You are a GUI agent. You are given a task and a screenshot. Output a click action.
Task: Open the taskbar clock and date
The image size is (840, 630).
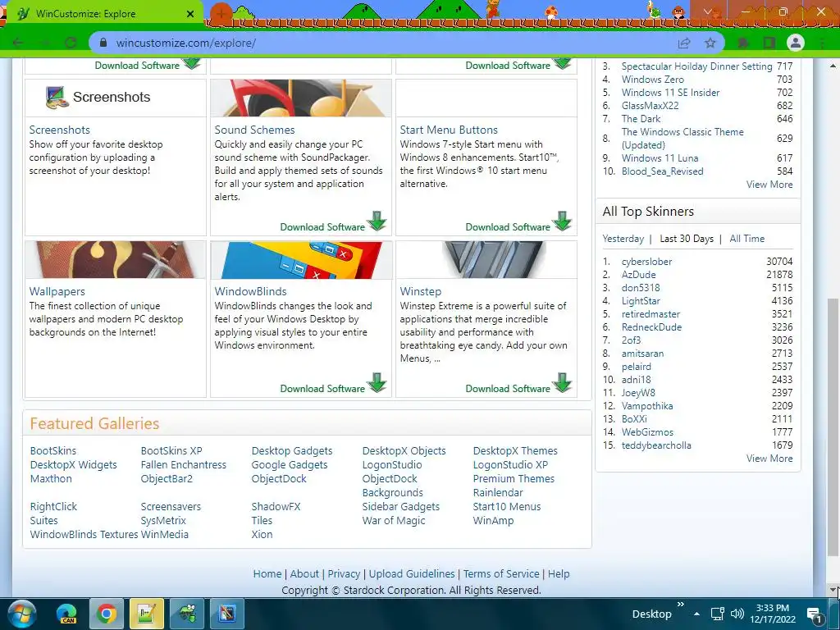(773, 614)
